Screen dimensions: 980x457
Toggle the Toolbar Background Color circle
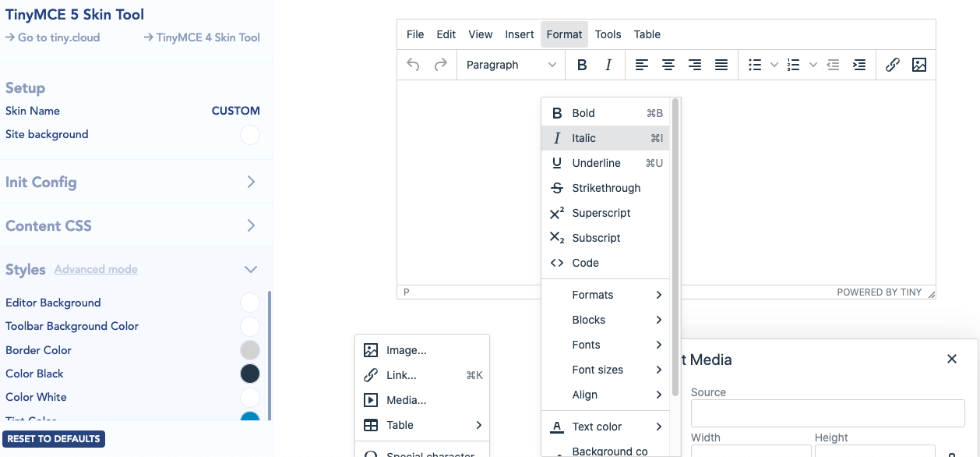click(x=249, y=326)
